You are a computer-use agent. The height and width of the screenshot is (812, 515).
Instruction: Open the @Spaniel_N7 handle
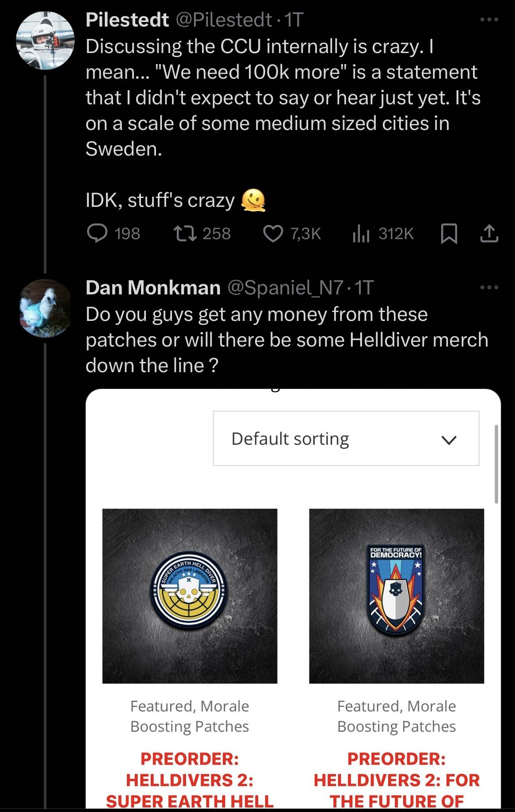(285, 287)
